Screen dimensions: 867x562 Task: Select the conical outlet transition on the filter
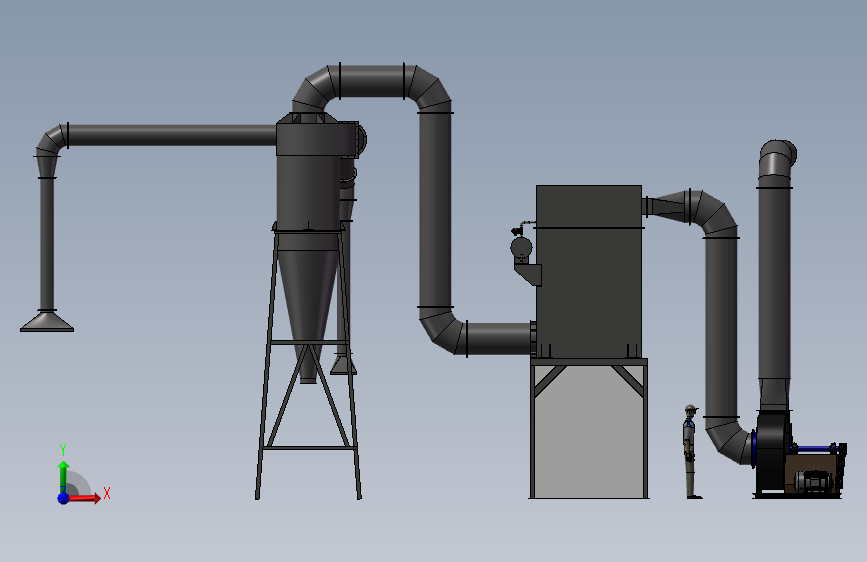click(x=668, y=206)
